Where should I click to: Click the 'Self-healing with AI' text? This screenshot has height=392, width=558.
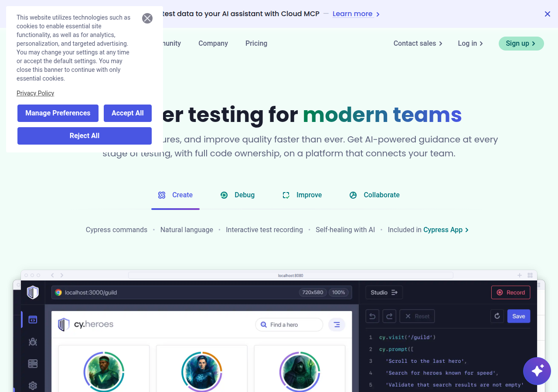[345, 230]
